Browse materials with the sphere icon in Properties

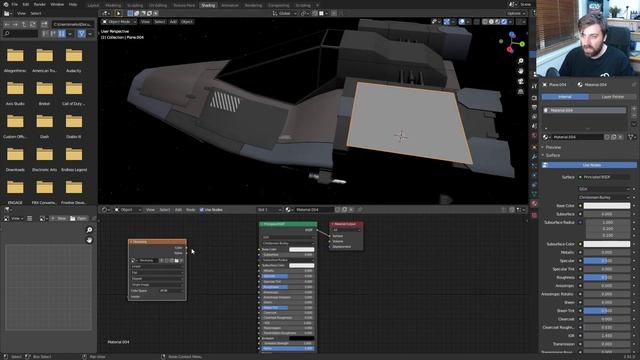[x=546, y=137]
